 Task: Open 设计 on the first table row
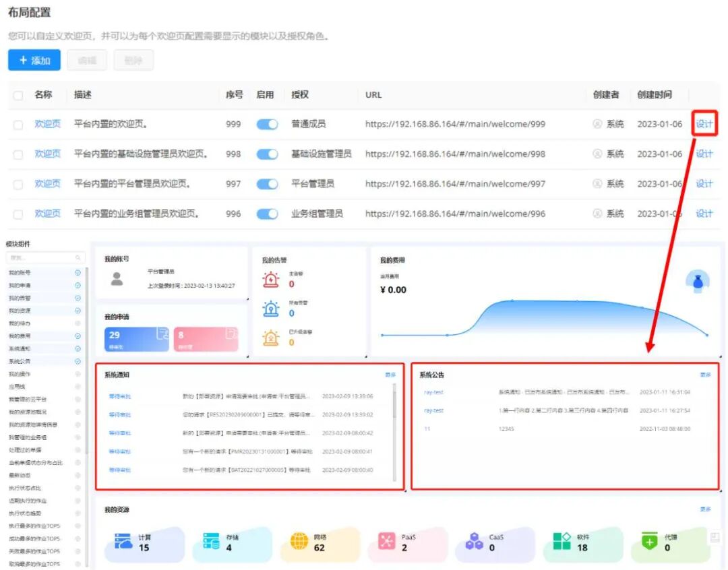(x=704, y=124)
